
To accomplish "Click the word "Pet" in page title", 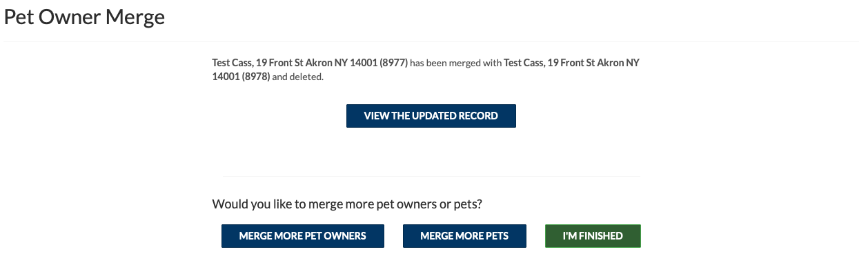I will (19, 17).
